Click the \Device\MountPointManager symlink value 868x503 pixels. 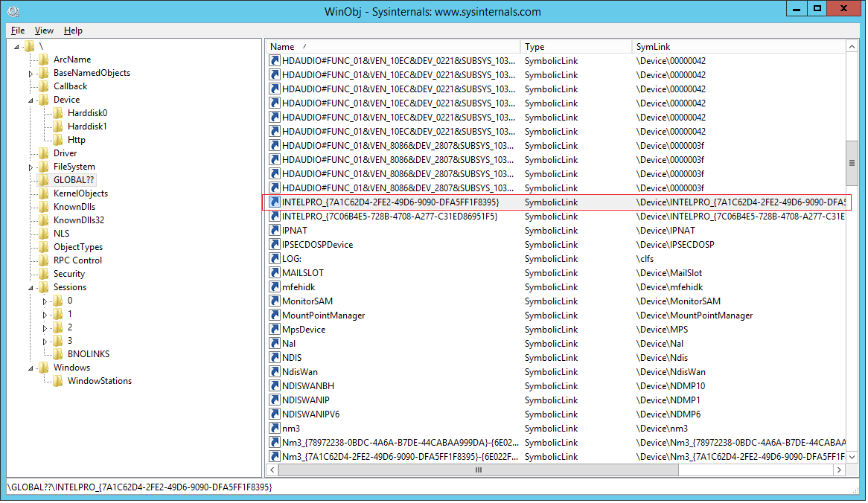click(695, 315)
